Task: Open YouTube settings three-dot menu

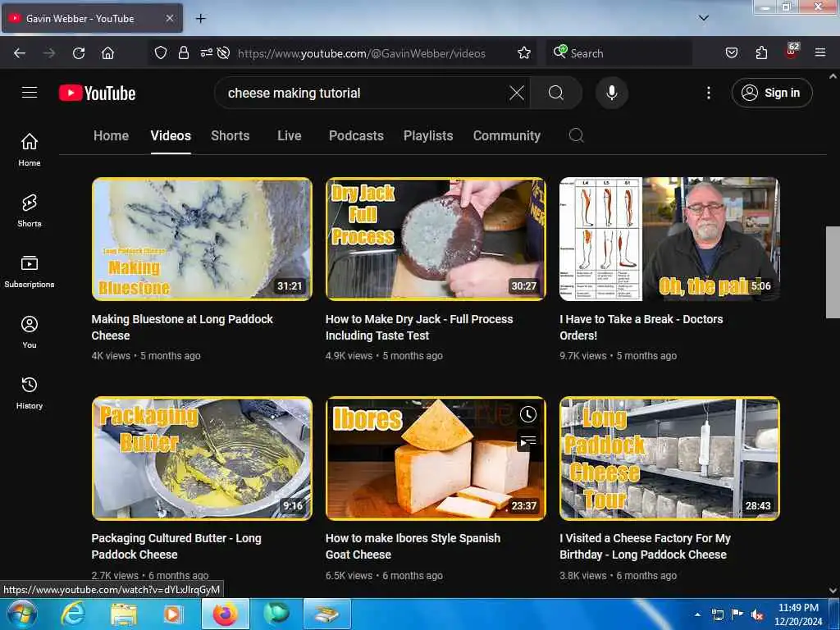Action: pos(708,93)
